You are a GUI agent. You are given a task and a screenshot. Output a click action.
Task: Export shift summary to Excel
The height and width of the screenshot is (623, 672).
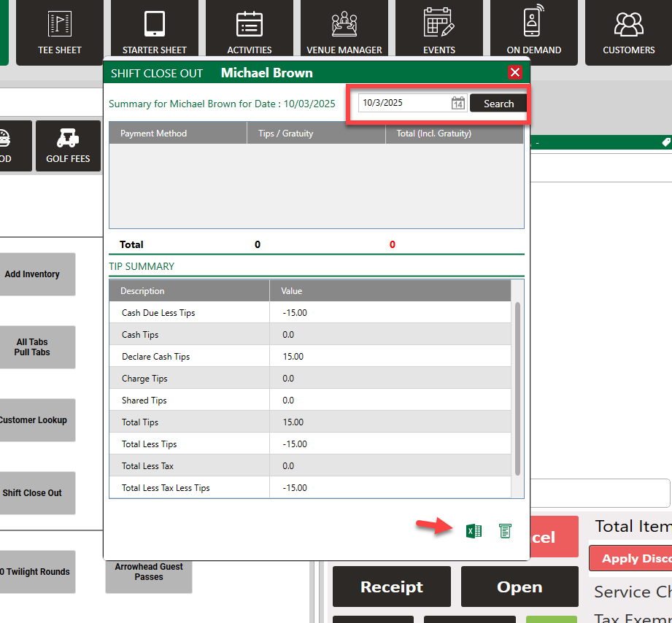pos(474,531)
